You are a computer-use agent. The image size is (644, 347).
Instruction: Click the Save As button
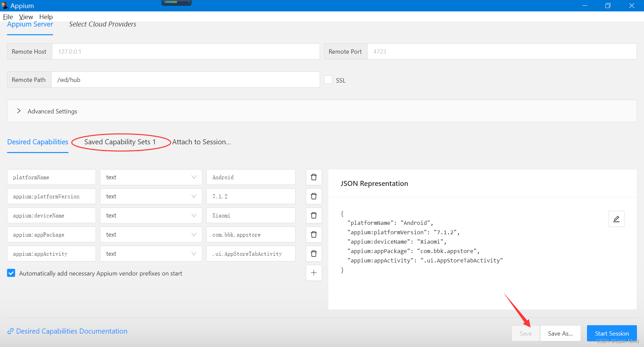(x=560, y=333)
